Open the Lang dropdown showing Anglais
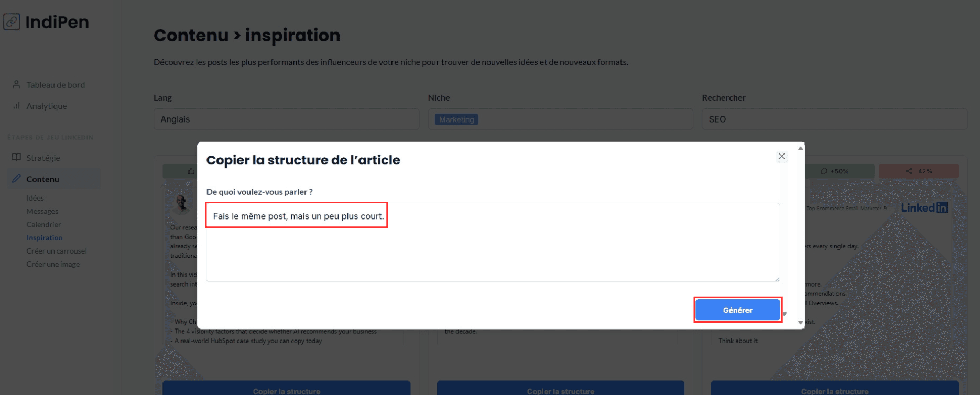Image resolution: width=980 pixels, height=395 pixels. 286,119
